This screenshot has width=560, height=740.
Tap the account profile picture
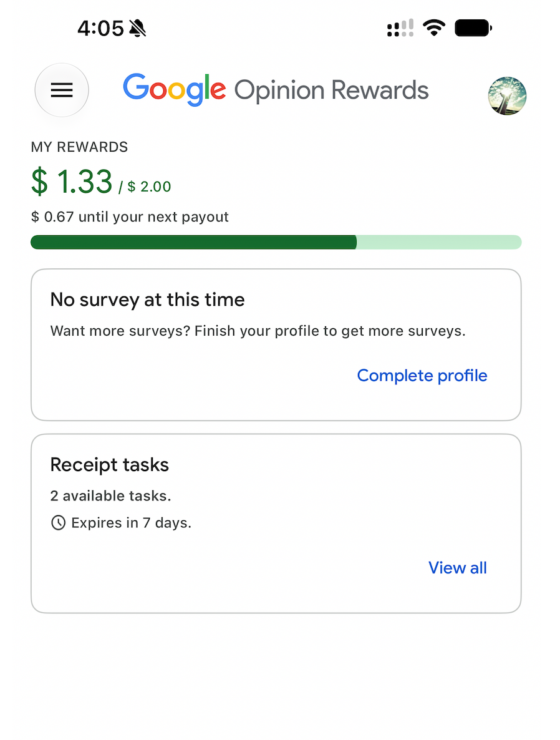(507, 96)
